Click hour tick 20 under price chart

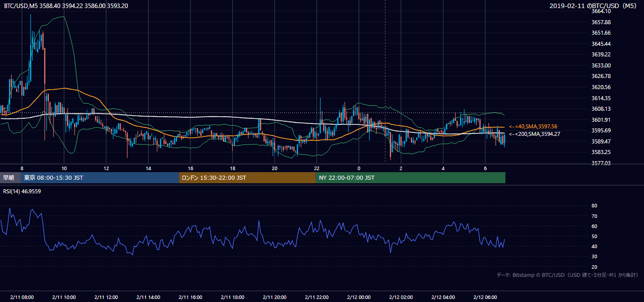coord(275,168)
